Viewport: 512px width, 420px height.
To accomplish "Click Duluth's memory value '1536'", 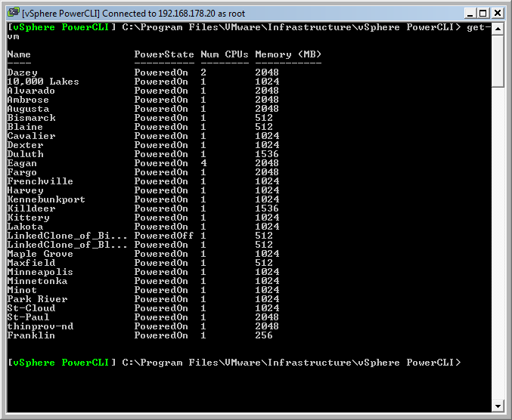I will point(267,154).
